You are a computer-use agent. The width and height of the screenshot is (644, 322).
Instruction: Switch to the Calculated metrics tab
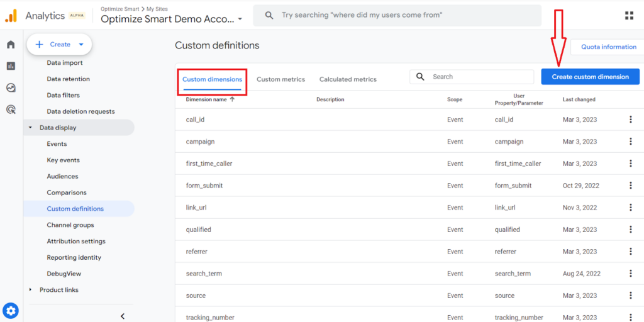(348, 79)
